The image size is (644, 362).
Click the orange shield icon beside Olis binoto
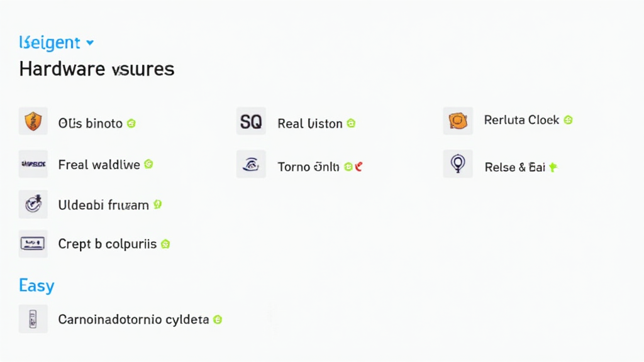coord(33,121)
